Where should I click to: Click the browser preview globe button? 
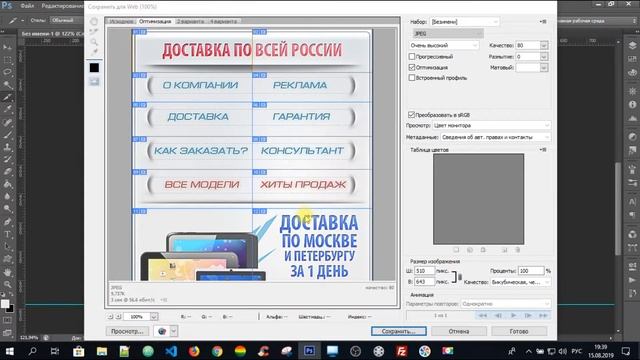pyautogui.click(x=162, y=331)
